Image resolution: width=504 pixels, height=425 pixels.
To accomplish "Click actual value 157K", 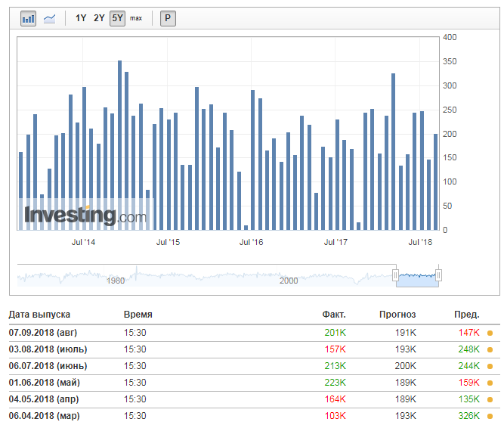I will (335, 349).
